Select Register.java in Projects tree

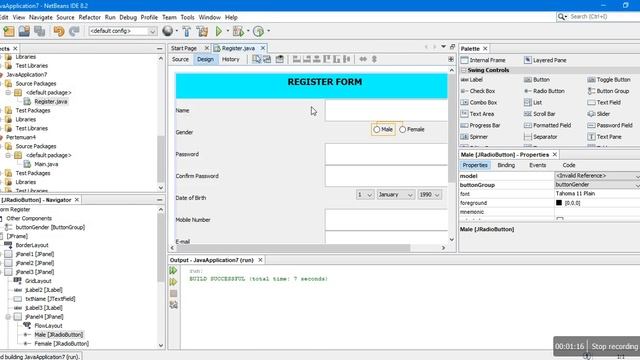(51, 102)
